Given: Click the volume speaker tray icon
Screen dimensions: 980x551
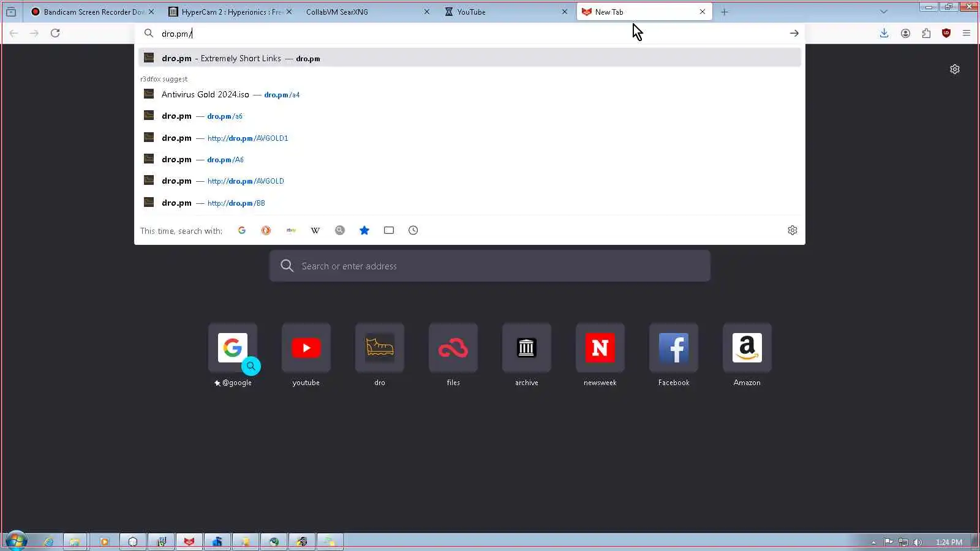Looking at the screenshot, I should (918, 542).
